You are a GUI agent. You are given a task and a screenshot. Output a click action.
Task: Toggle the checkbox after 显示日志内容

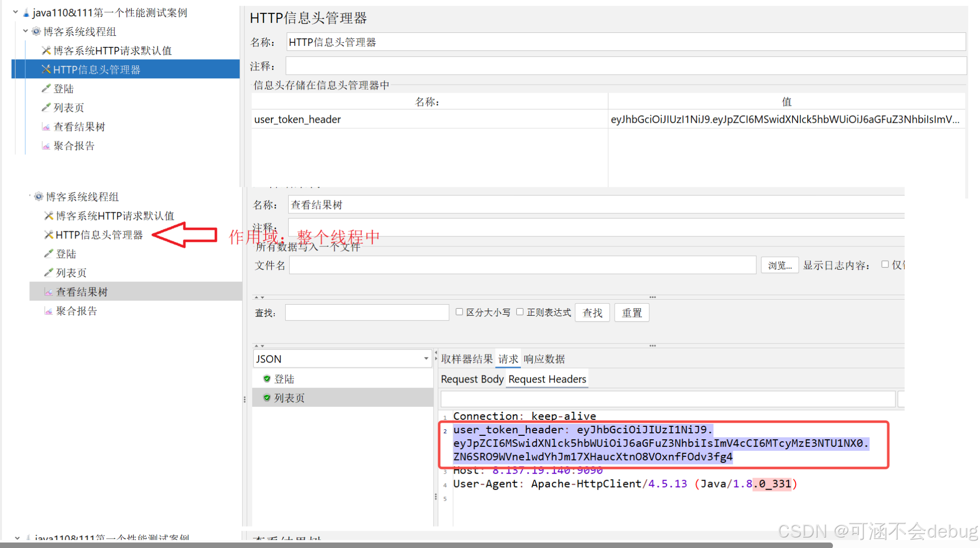pyautogui.click(x=885, y=265)
